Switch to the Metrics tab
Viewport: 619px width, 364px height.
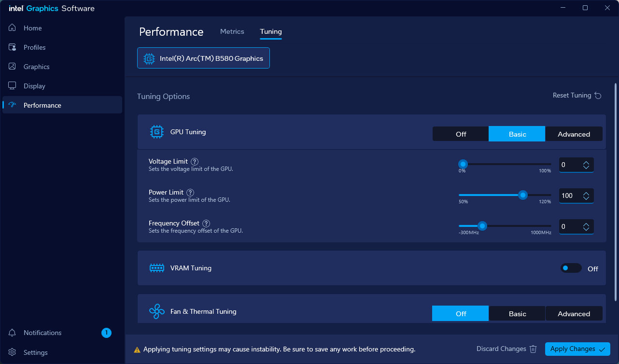232,31
